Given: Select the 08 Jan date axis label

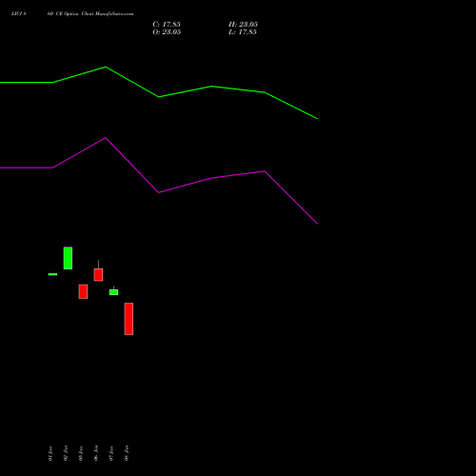Looking at the screenshot, I should pyautogui.click(x=127, y=453).
